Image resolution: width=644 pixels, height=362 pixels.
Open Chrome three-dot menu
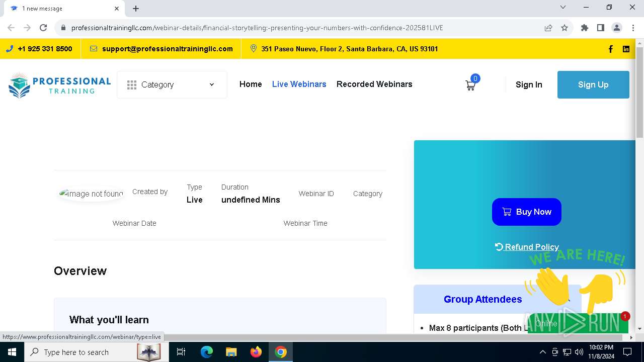click(633, 28)
